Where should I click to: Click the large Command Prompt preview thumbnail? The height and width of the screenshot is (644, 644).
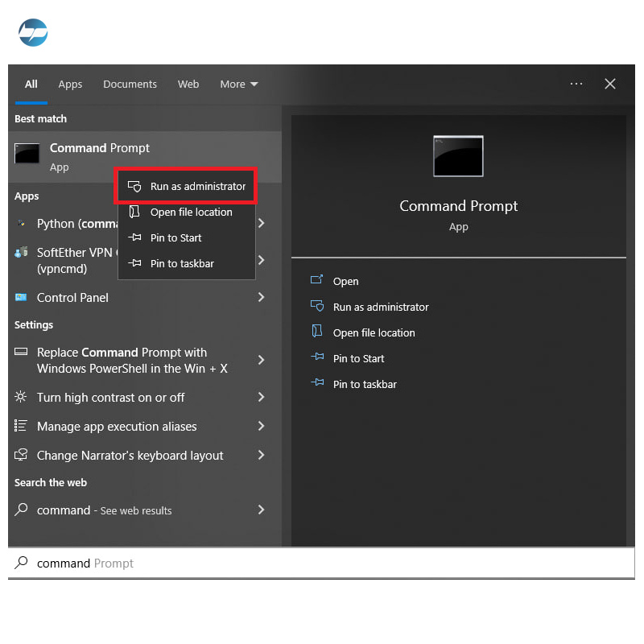458,156
